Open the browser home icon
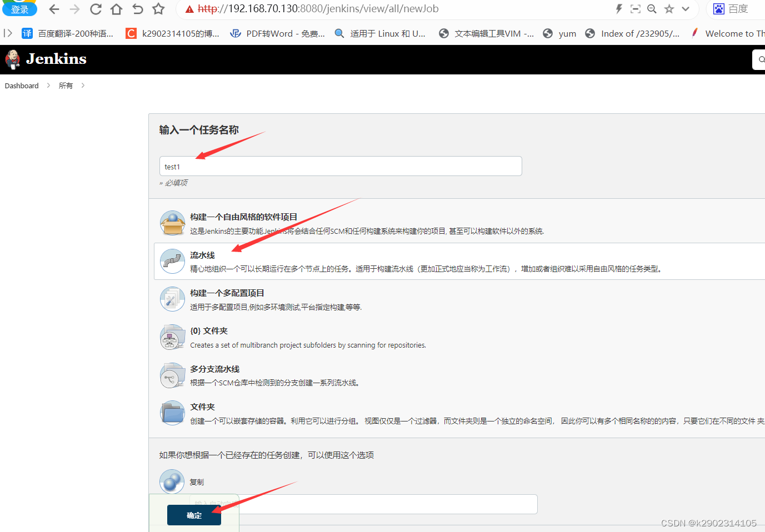 click(117, 9)
